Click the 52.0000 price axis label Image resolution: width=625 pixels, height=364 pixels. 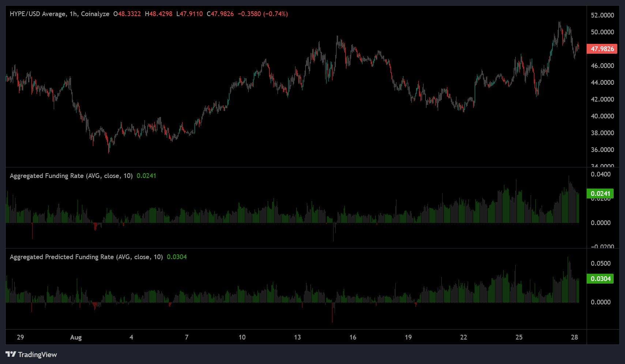coord(602,15)
